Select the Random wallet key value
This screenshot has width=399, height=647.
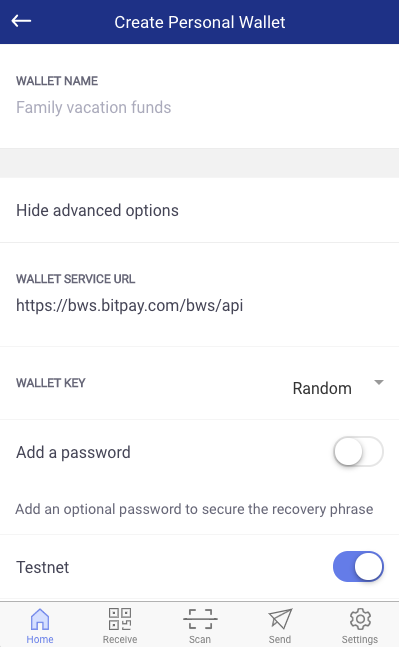(322, 388)
